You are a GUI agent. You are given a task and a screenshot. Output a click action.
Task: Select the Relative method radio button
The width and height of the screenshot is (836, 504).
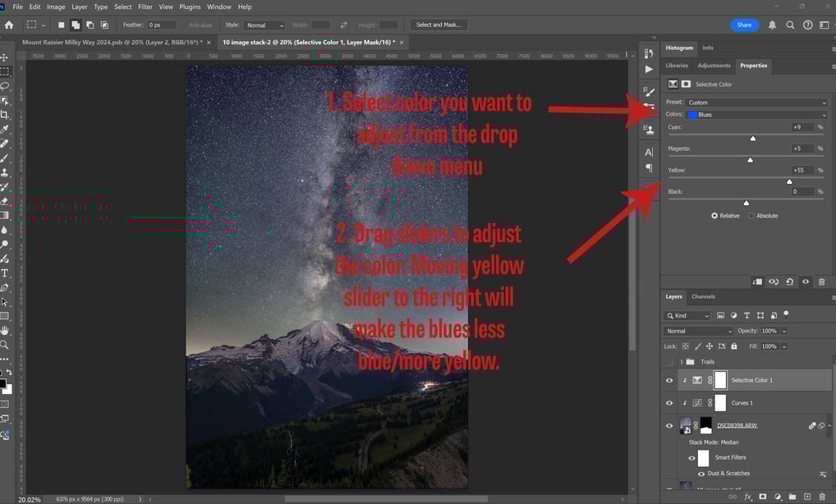pos(714,216)
